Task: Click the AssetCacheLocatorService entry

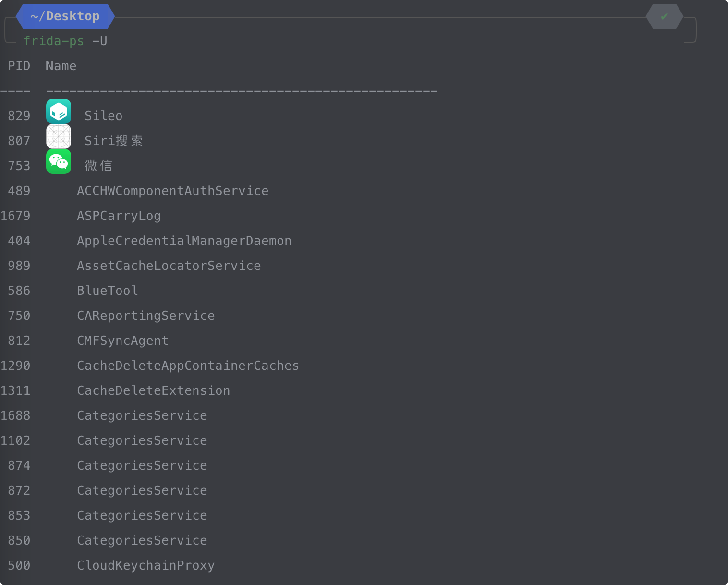Action: point(169,266)
